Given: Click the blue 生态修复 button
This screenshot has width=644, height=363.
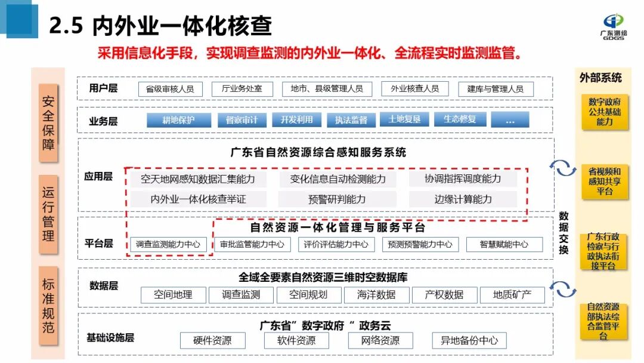Looking at the screenshot, I should tap(460, 119).
